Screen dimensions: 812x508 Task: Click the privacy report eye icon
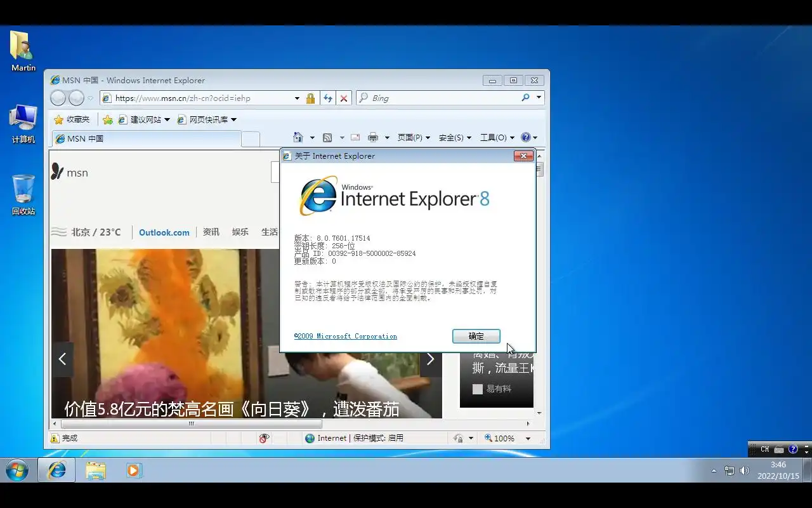point(265,438)
